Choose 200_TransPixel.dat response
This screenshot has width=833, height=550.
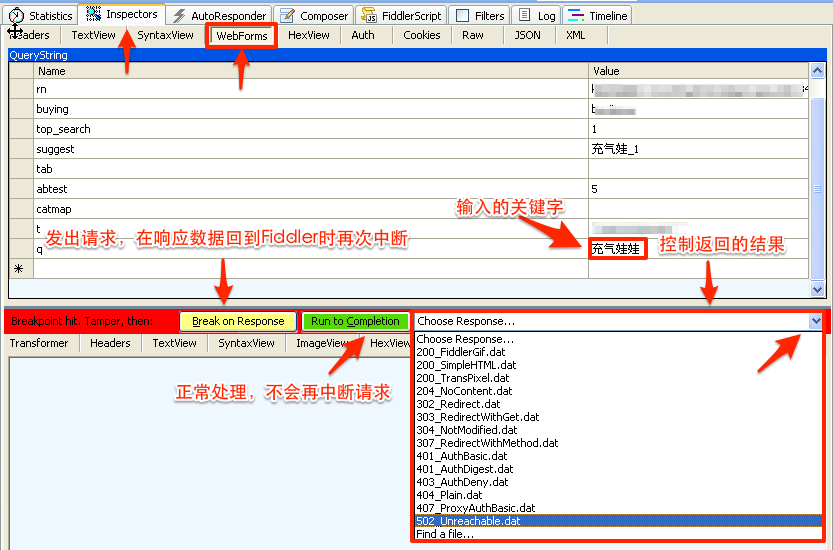point(618,378)
